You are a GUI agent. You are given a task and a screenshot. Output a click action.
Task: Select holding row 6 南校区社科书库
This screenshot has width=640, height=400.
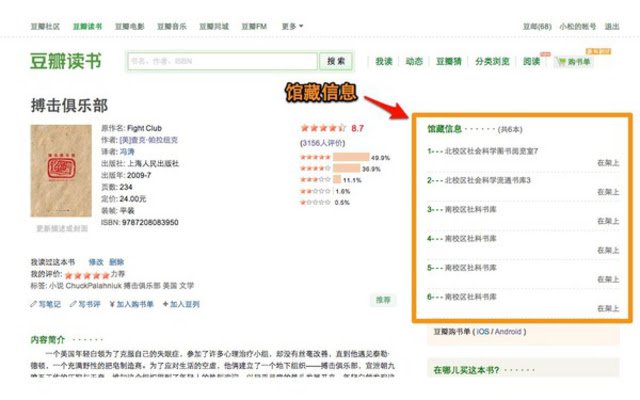(x=523, y=302)
